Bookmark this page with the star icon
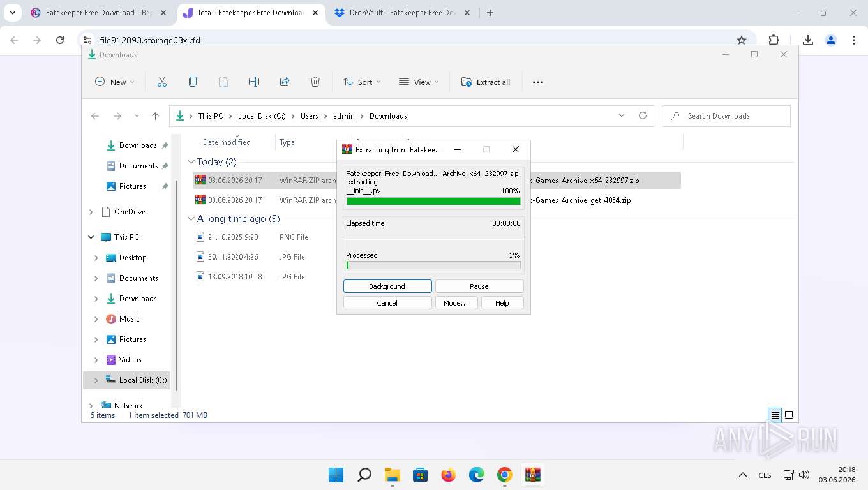The width and height of the screenshot is (868, 490). (x=742, y=40)
